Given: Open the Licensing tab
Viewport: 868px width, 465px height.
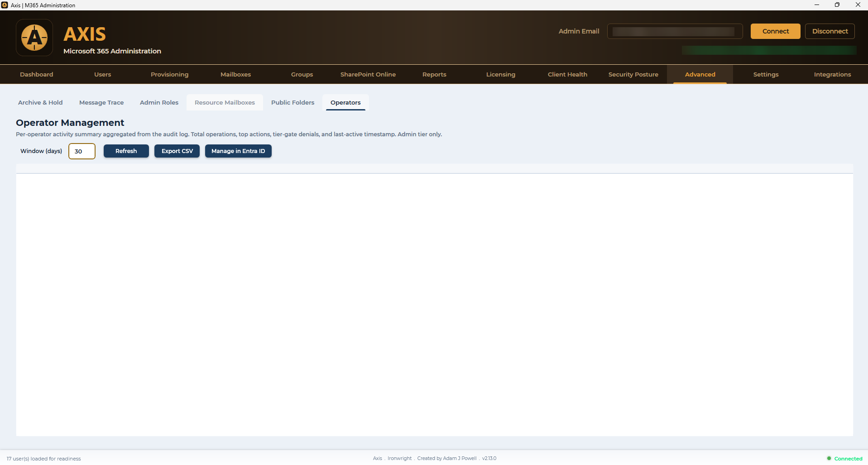Looking at the screenshot, I should (501, 74).
